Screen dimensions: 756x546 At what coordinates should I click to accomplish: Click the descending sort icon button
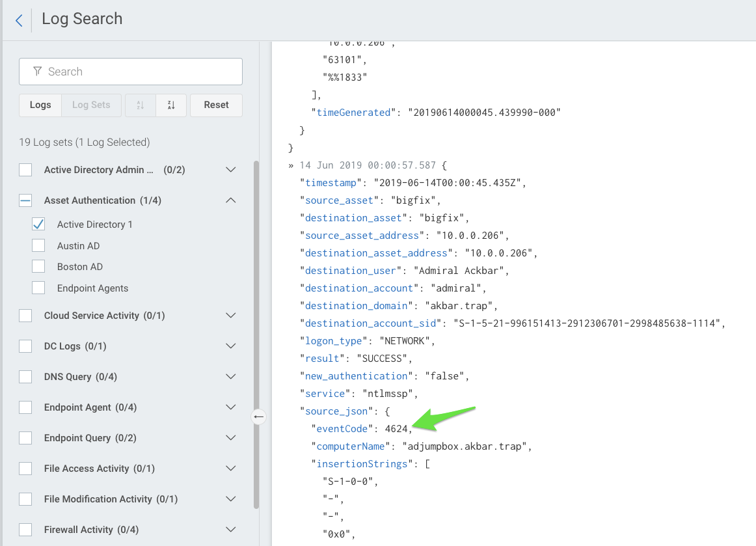(x=171, y=105)
